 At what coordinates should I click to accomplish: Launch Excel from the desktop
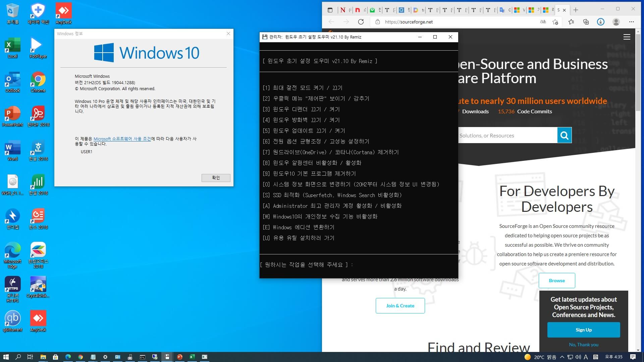click(12, 48)
